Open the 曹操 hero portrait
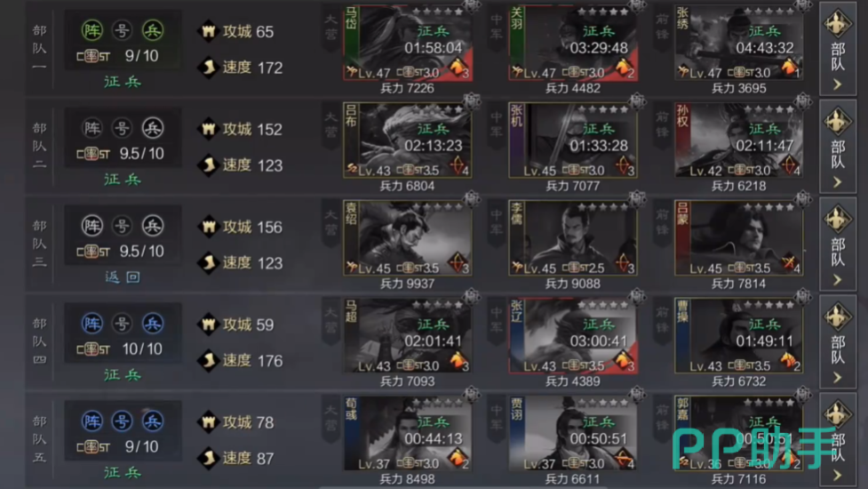The width and height of the screenshot is (868, 489). 739,335
